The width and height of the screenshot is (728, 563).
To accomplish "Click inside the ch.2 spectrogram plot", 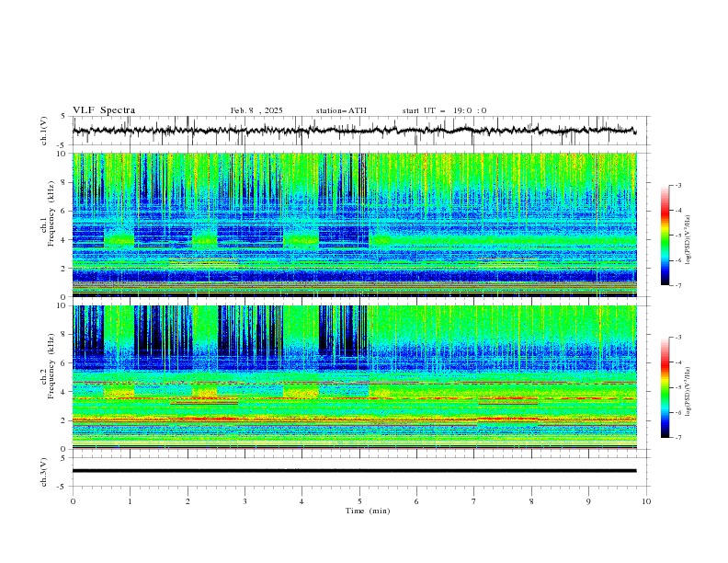I will pos(354,377).
